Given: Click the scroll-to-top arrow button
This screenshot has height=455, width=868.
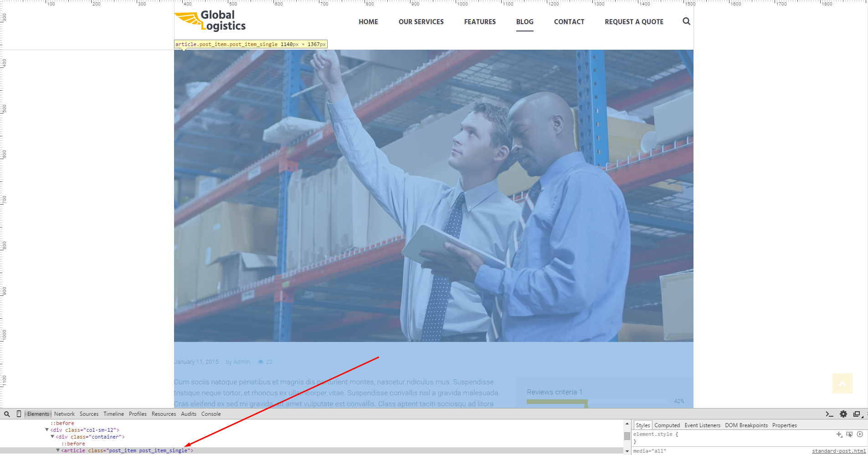Looking at the screenshot, I should 842,383.
